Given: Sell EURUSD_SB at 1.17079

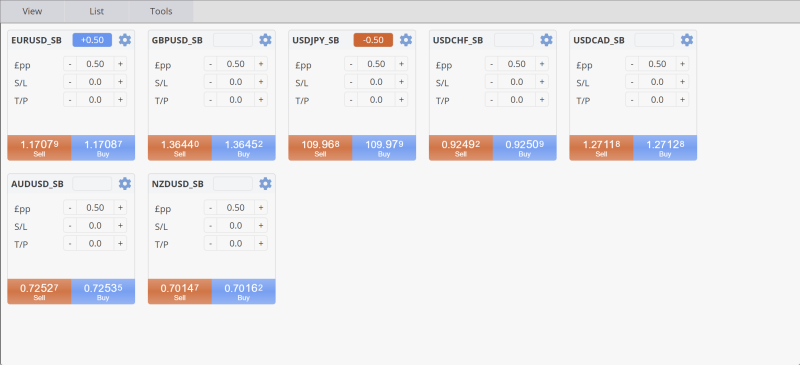Looking at the screenshot, I should [x=39, y=148].
